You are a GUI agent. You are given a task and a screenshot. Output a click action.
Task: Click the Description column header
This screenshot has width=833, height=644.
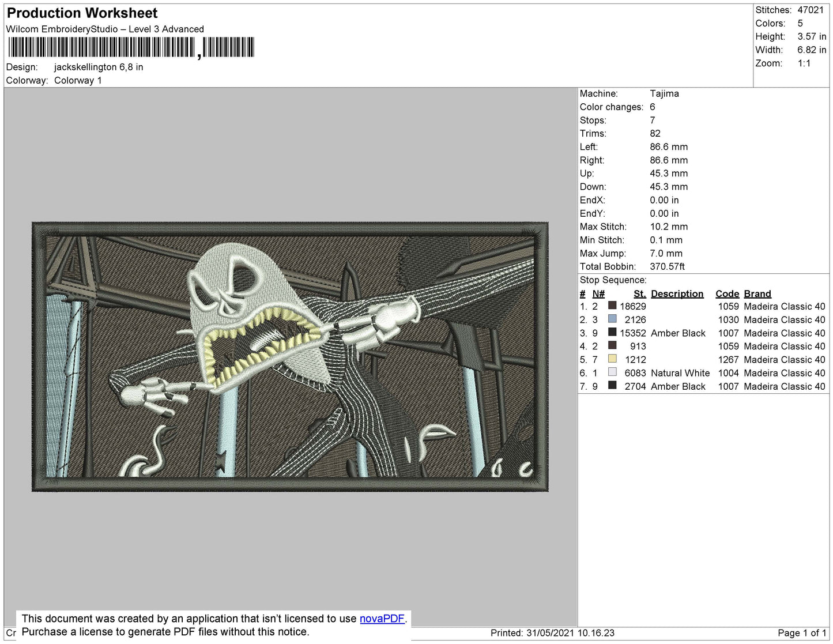(677, 293)
